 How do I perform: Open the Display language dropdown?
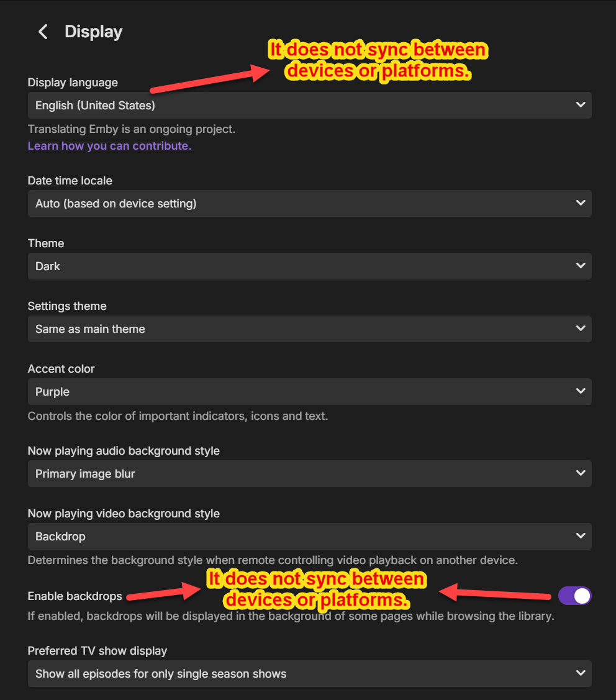(309, 106)
